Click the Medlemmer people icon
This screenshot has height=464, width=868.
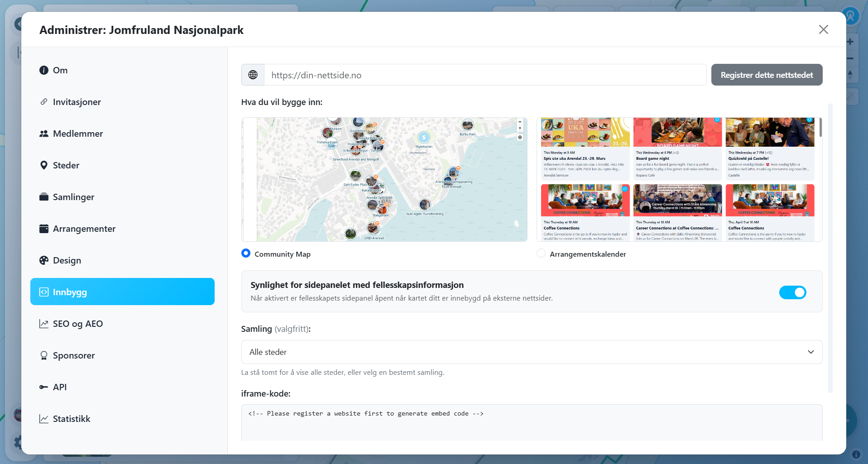(x=44, y=134)
